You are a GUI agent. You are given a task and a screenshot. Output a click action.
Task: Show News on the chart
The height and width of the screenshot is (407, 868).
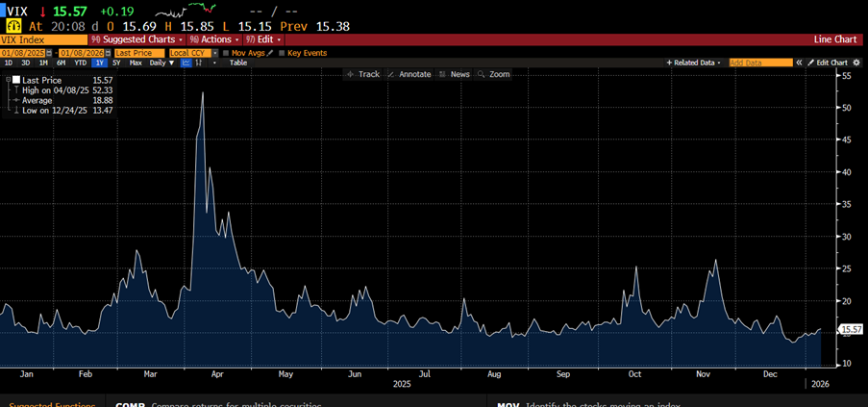455,74
